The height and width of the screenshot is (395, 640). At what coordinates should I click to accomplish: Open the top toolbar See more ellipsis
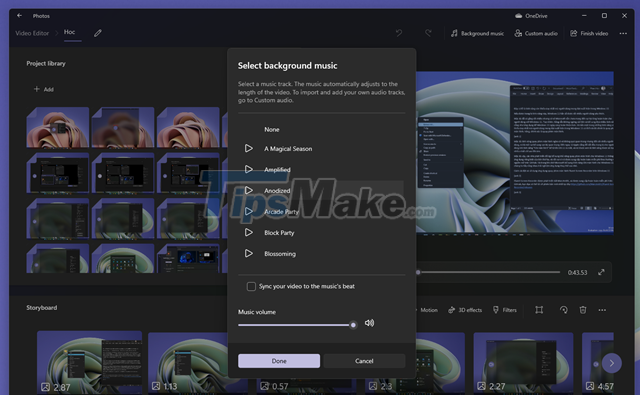click(623, 33)
